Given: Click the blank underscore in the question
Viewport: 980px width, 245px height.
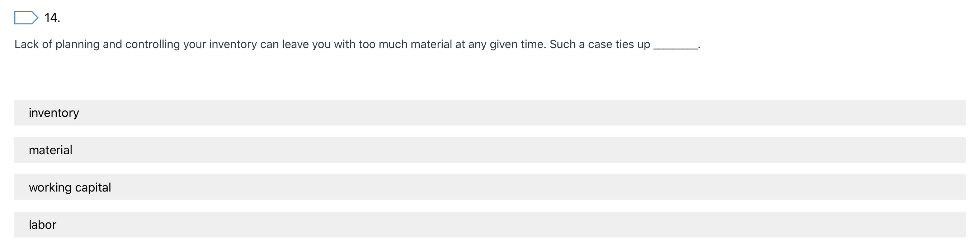Looking at the screenshot, I should coord(675,46).
